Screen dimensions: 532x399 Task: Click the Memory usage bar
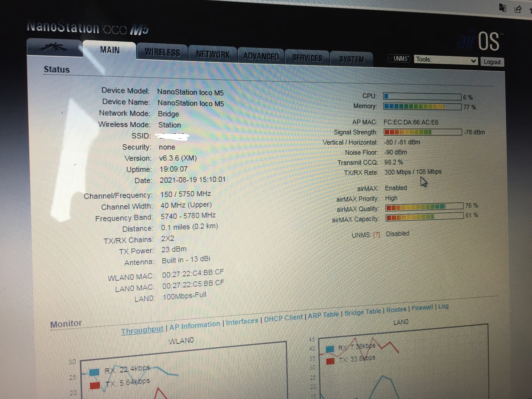point(422,107)
